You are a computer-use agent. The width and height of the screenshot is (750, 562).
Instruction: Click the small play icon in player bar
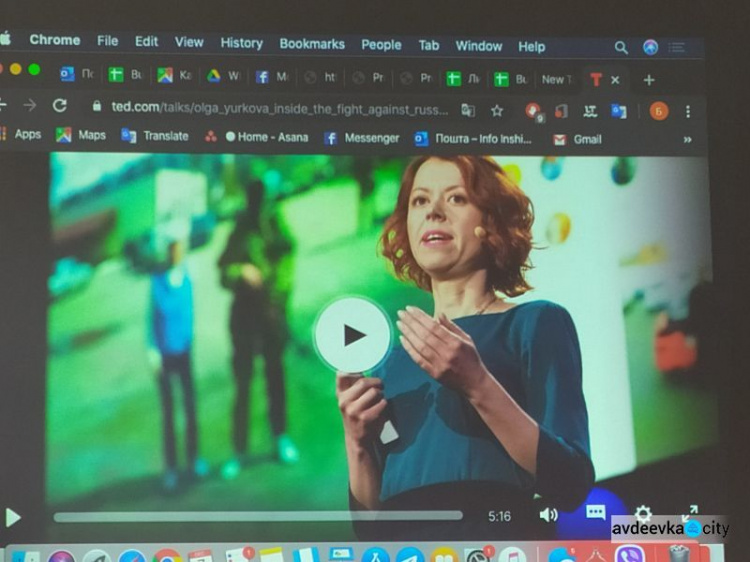tap(13, 517)
